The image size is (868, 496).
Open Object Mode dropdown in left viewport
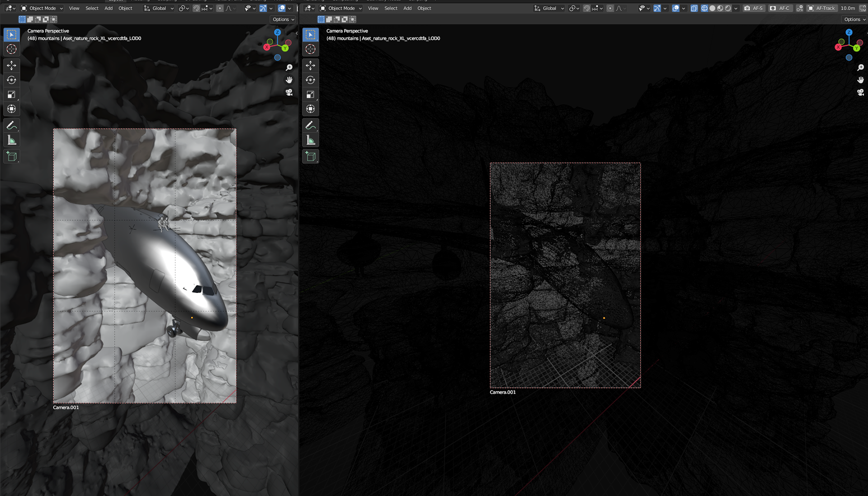point(42,8)
